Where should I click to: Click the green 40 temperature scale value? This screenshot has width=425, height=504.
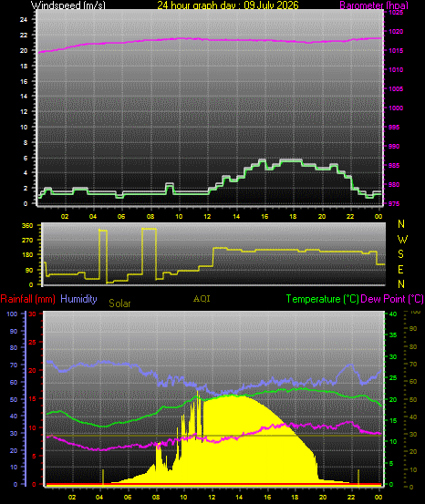click(x=393, y=314)
